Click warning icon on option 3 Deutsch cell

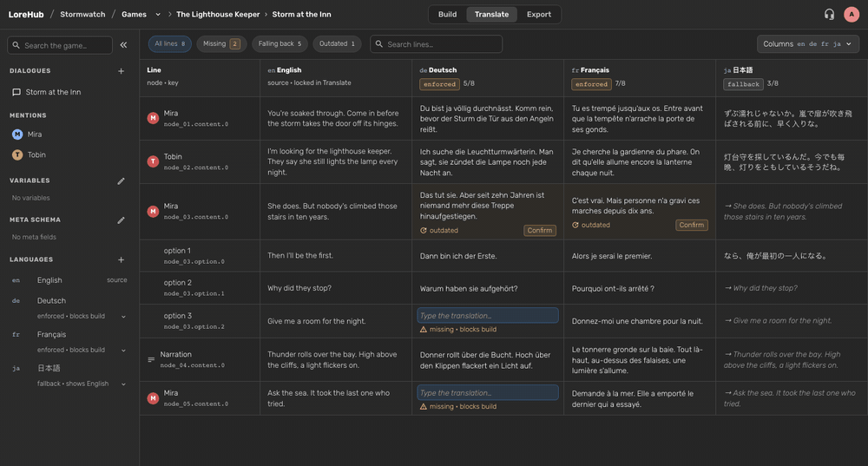click(424, 329)
